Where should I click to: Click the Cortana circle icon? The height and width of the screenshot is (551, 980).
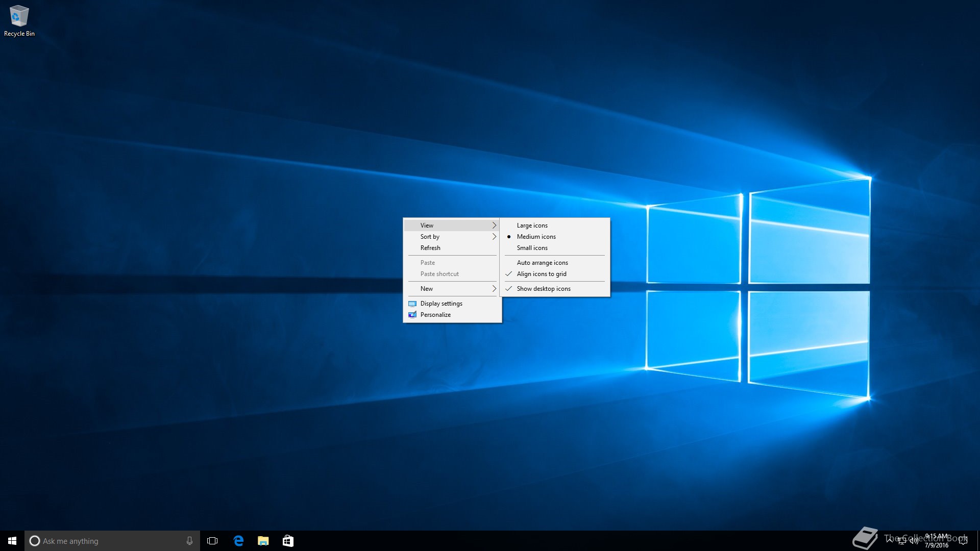(x=34, y=541)
